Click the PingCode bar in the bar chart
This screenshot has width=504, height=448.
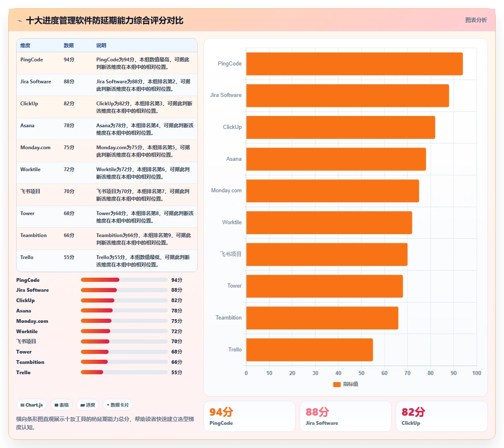354,64
